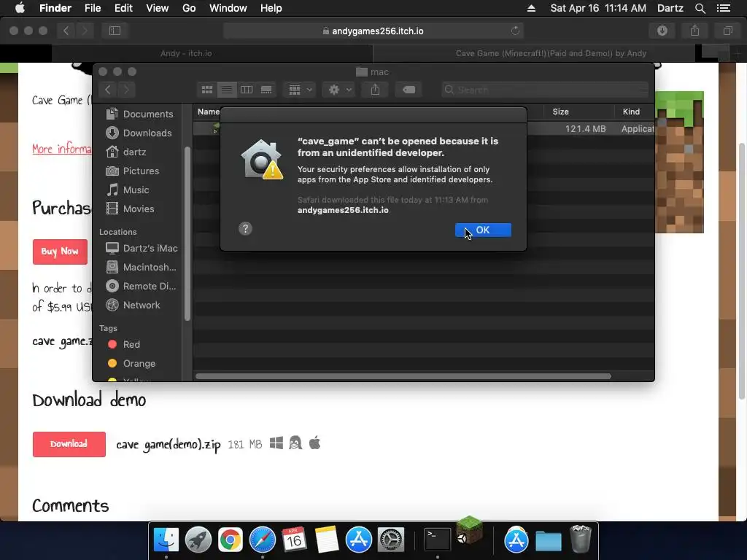
Task: Select Remote Disc under Locations
Action: pyautogui.click(x=142, y=286)
